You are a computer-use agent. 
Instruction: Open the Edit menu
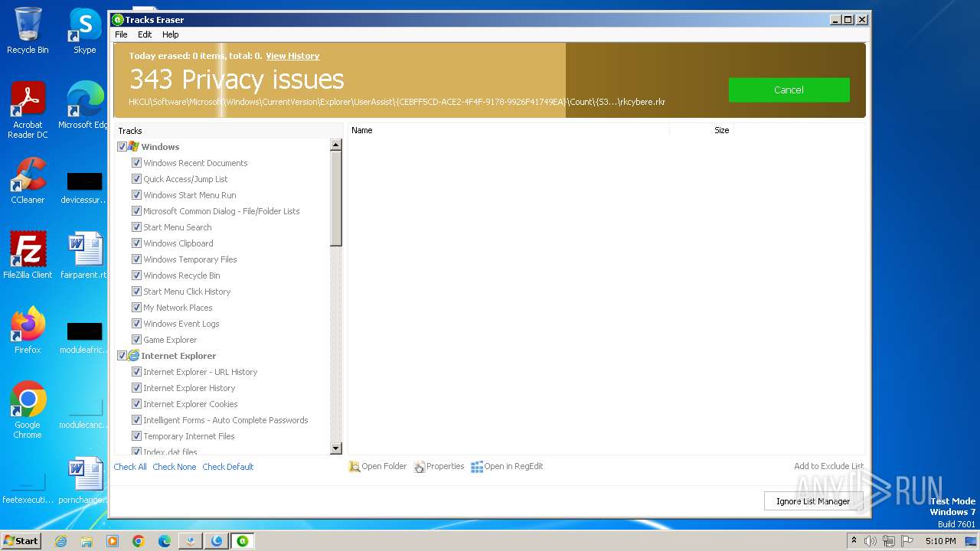(145, 34)
